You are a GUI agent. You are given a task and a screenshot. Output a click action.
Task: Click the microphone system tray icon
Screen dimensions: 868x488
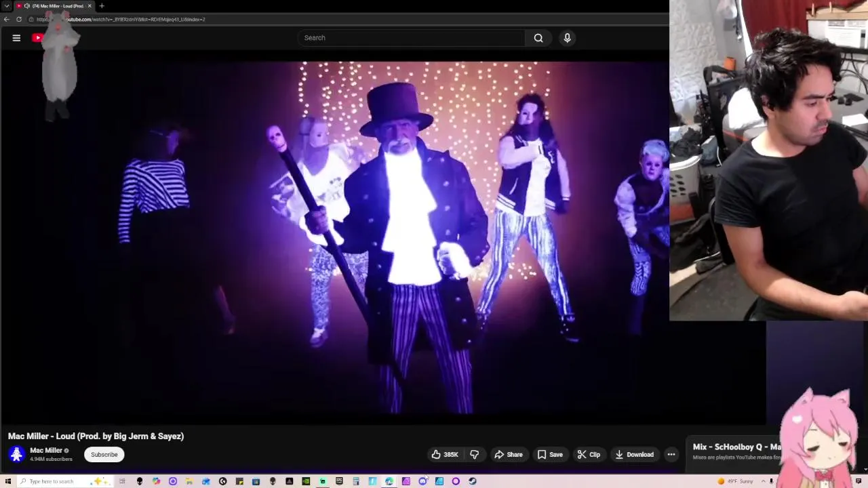coord(771,481)
